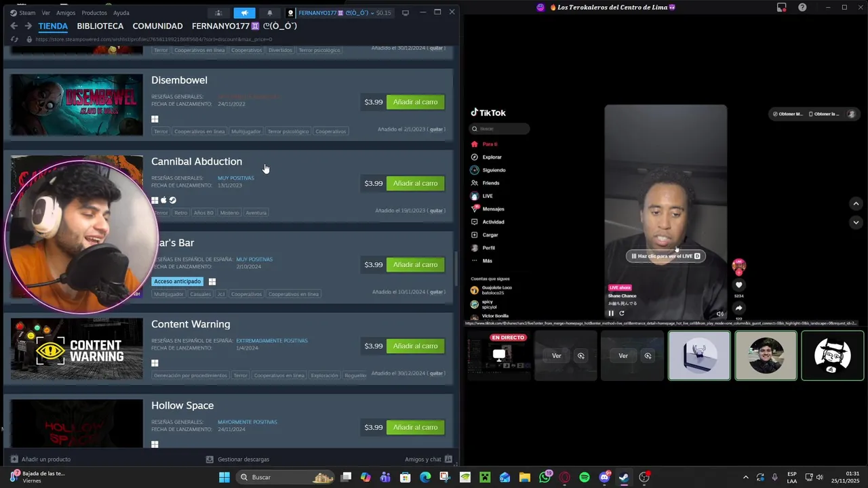Open the Ayuda menu in Steam
The image size is (868, 488).
[x=121, y=13]
